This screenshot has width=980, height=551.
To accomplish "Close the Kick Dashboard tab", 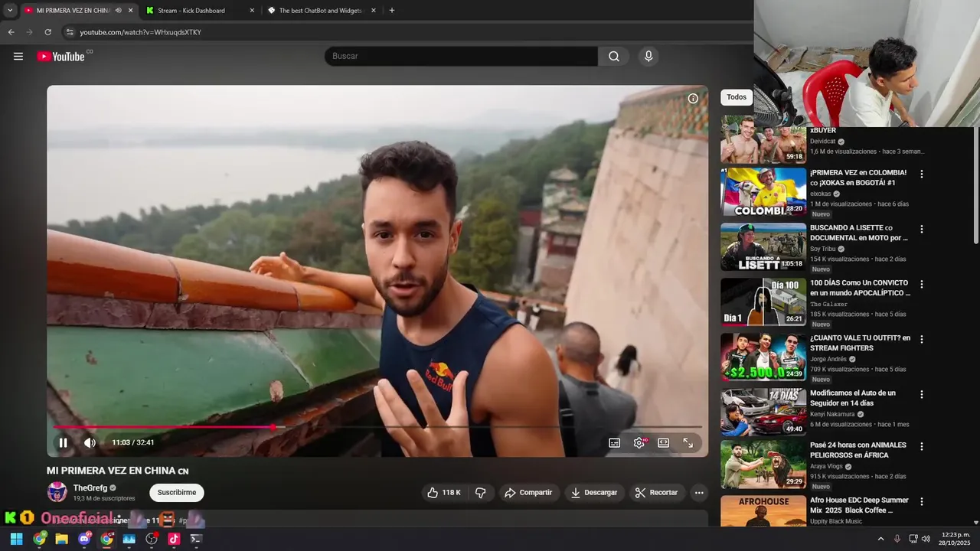I will (252, 11).
